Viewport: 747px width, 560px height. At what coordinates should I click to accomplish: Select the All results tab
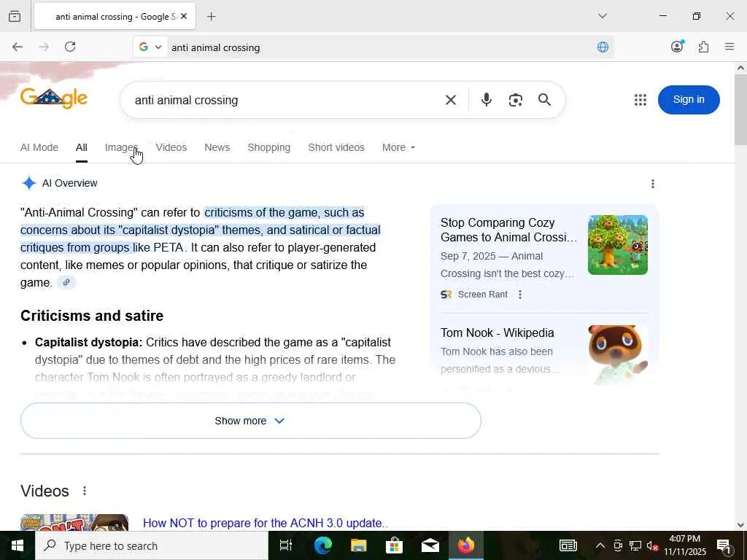[82, 147]
